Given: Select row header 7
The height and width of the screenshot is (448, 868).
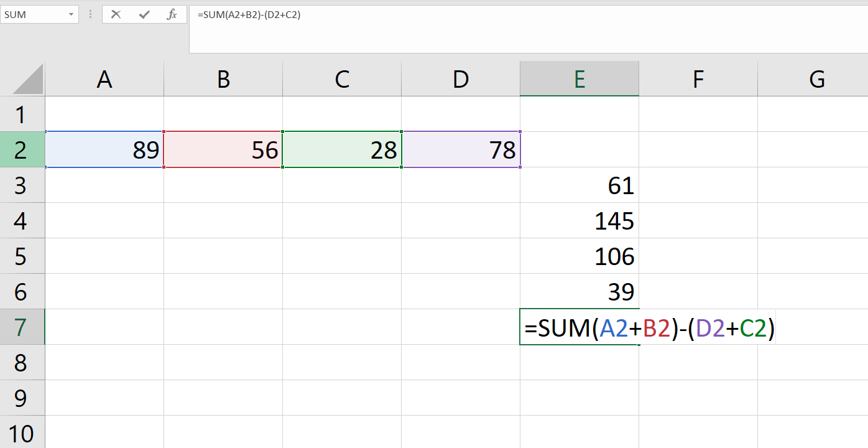Looking at the screenshot, I should pos(22,327).
